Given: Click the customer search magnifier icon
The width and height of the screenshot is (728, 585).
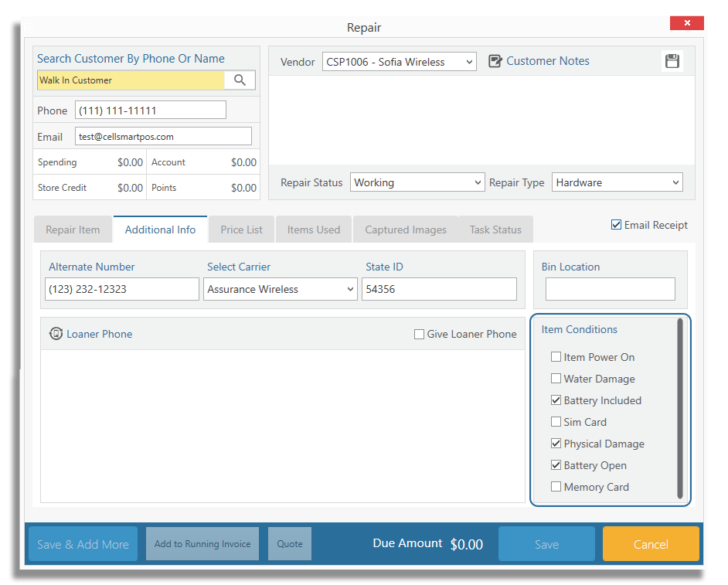Looking at the screenshot, I should pos(240,80).
